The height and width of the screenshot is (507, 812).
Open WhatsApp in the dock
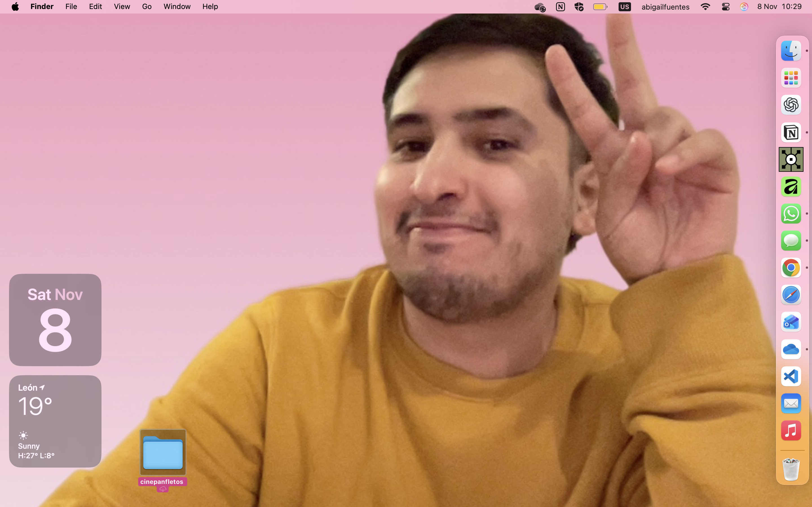pos(791,214)
